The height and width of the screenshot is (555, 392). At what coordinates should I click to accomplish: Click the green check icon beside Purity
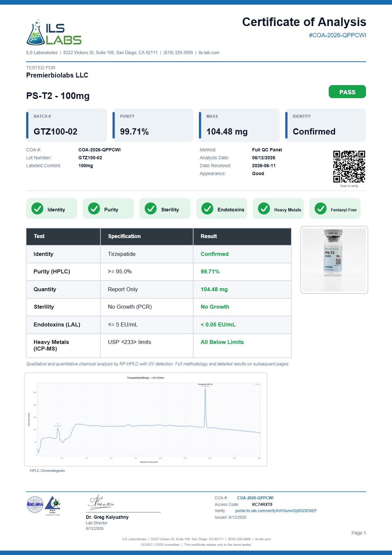[94, 208]
